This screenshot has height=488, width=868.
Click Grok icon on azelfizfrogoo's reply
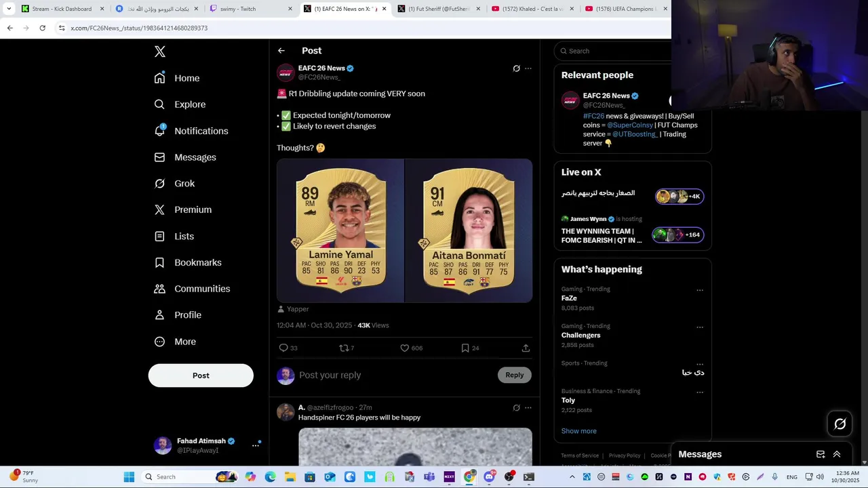click(x=516, y=408)
